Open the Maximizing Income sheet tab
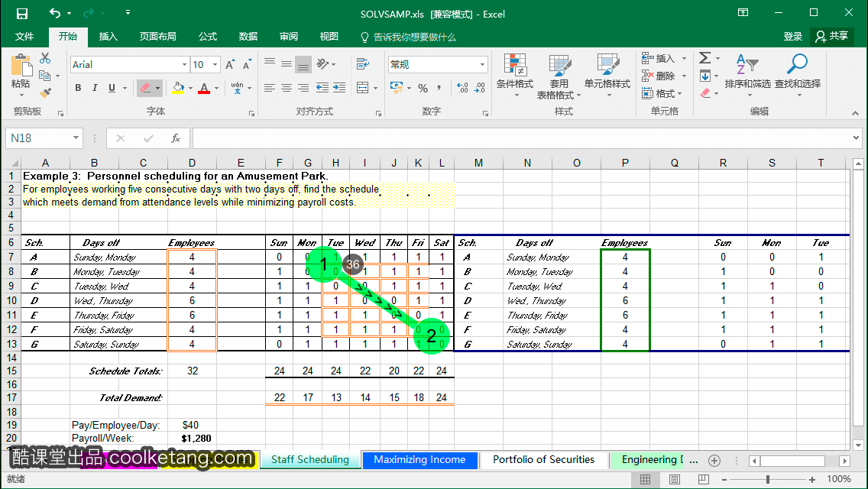Viewport: 868px width, 489px height. click(419, 460)
